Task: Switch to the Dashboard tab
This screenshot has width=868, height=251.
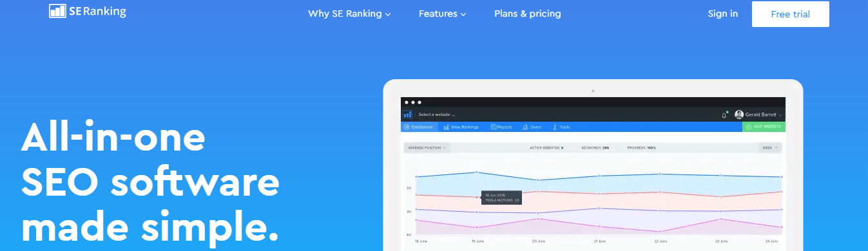Action: [x=419, y=127]
